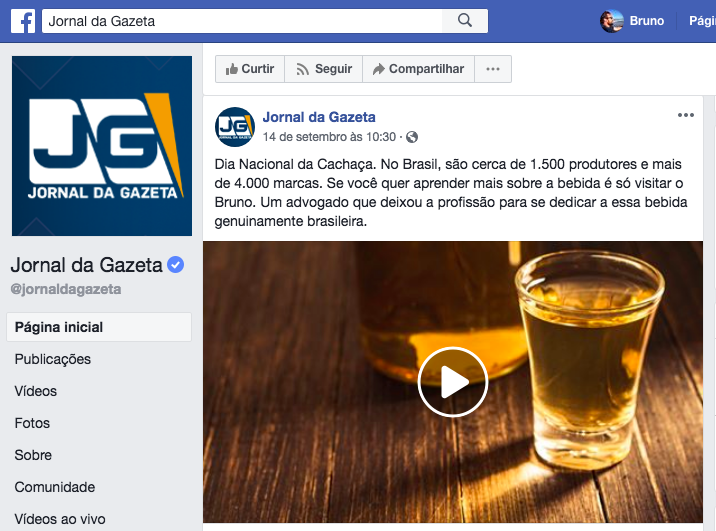Open the Publicações sidebar section

53,359
